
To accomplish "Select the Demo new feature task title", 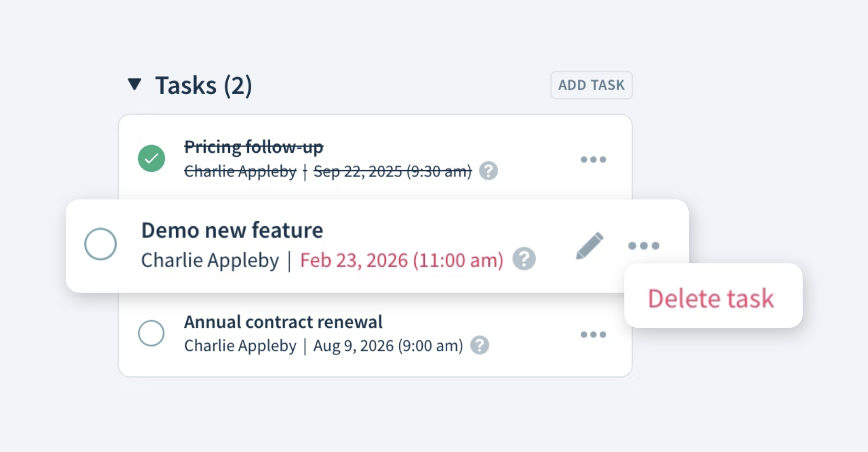I will (232, 230).
